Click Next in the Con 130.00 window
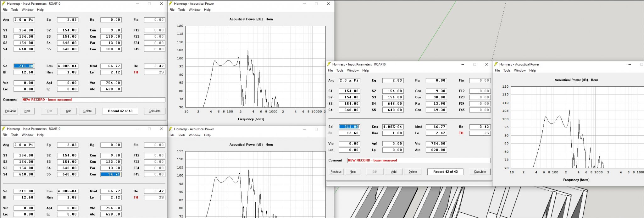The image size is (644, 218). click(27, 111)
